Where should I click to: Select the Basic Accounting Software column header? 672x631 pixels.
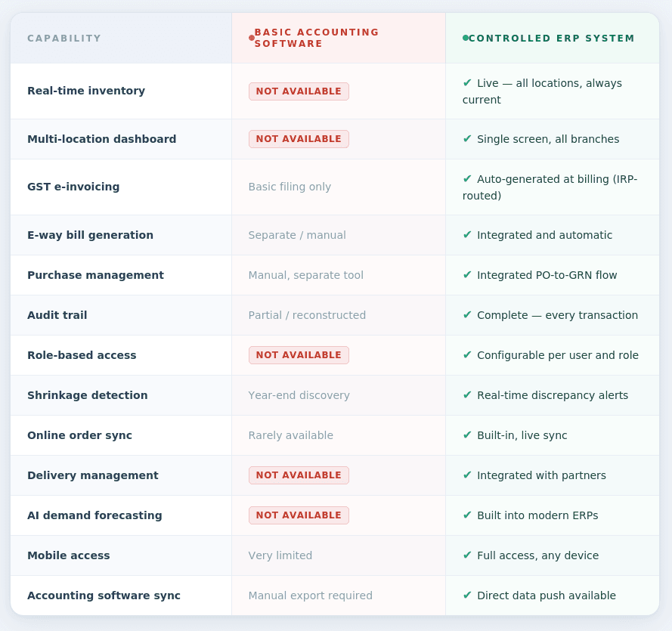point(317,39)
